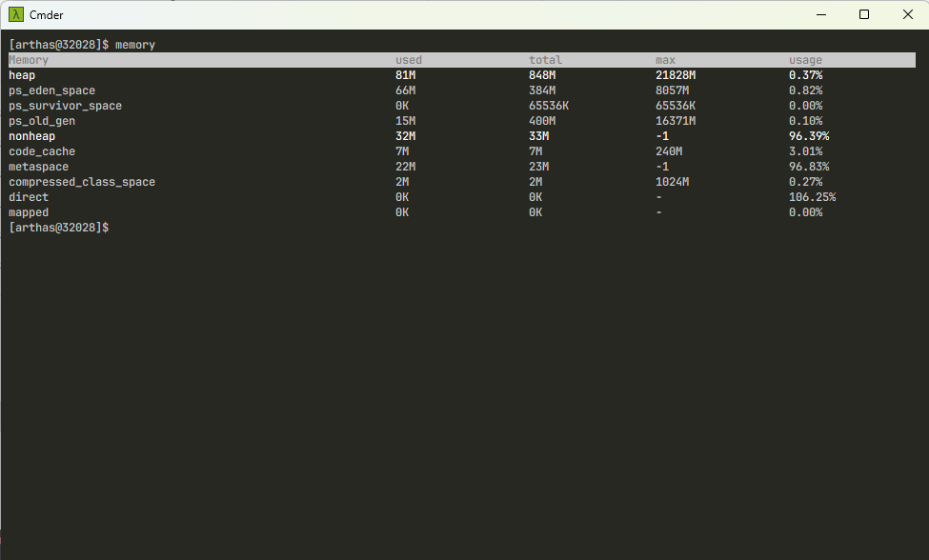Image resolution: width=929 pixels, height=560 pixels.
Task: Maximize the Cmder window
Action: point(864,14)
